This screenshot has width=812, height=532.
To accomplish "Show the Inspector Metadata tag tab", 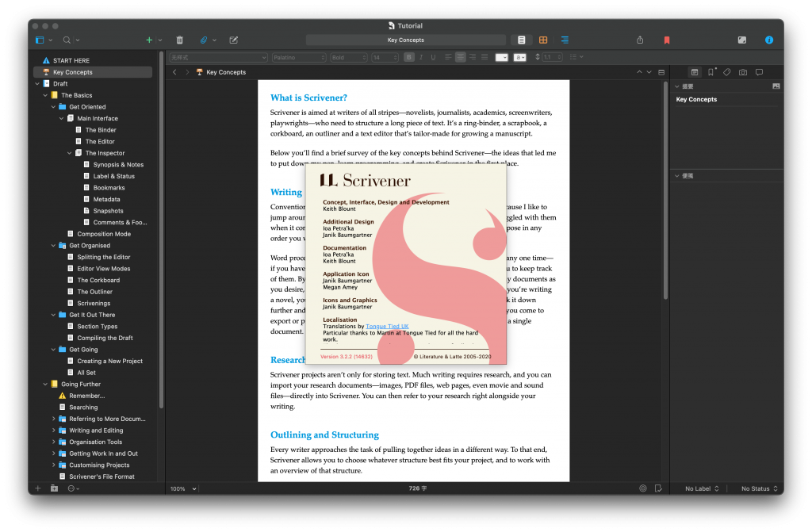I will point(727,72).
